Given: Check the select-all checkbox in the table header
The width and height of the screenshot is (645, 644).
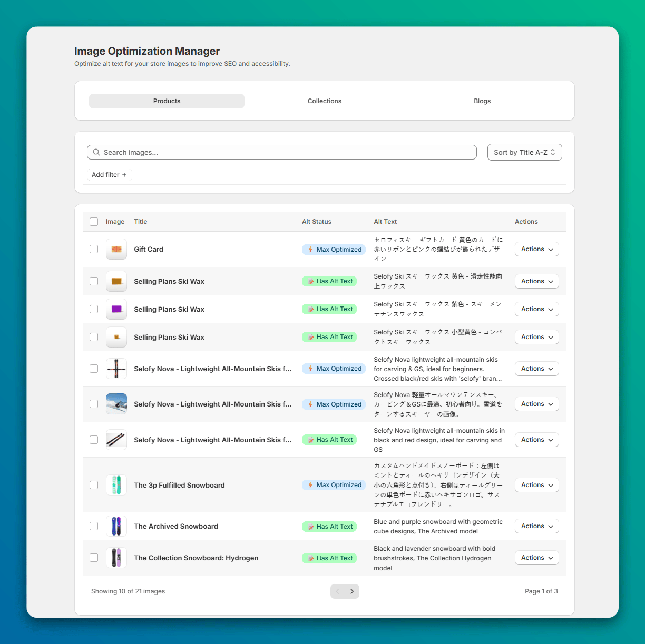Looking at the screenshot, I should (x=93, y=222).
